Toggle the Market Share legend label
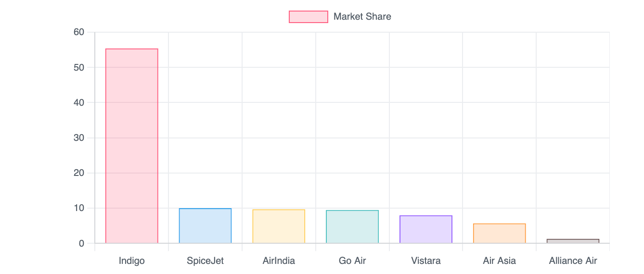Viewport: 644px width, 274px height. click(362, 17)
